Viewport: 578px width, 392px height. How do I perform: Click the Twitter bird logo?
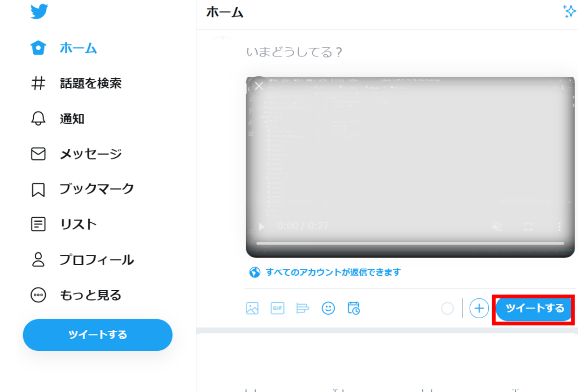[39, 11]
